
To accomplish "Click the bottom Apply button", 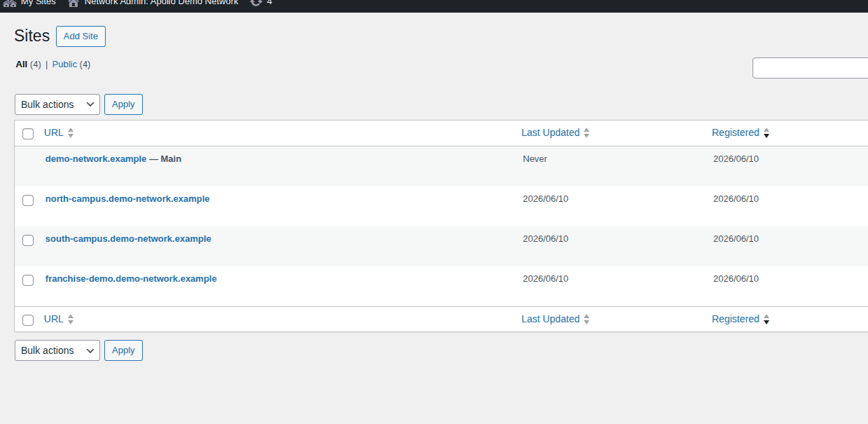I will pyautogui.click(x=123, y=350).
